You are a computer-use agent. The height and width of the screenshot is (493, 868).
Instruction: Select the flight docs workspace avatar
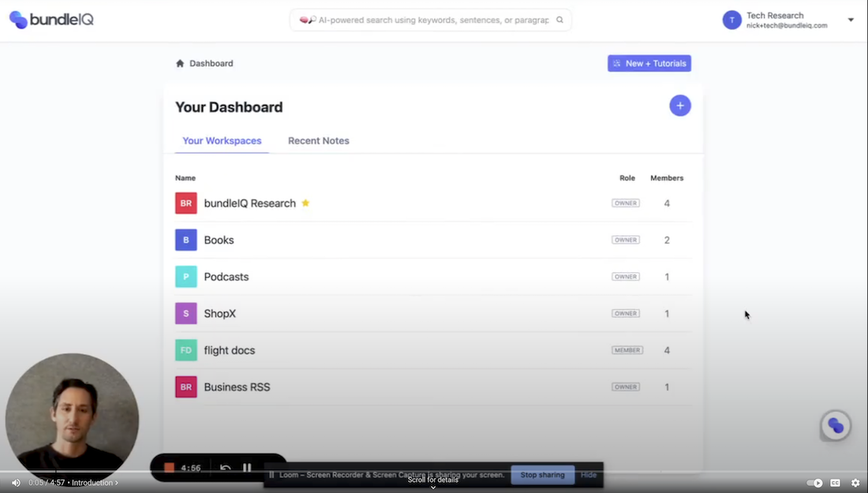(185, 349)
